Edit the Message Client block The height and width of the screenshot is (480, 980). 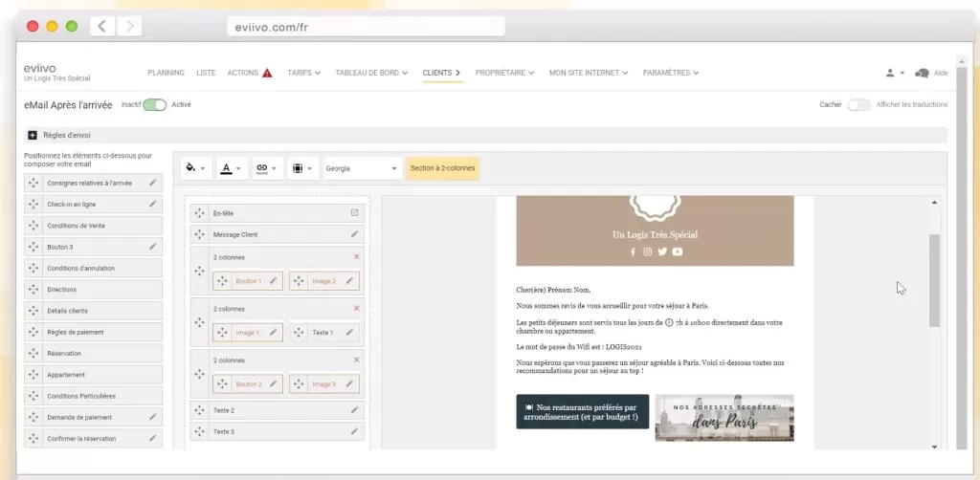[354, 234]
